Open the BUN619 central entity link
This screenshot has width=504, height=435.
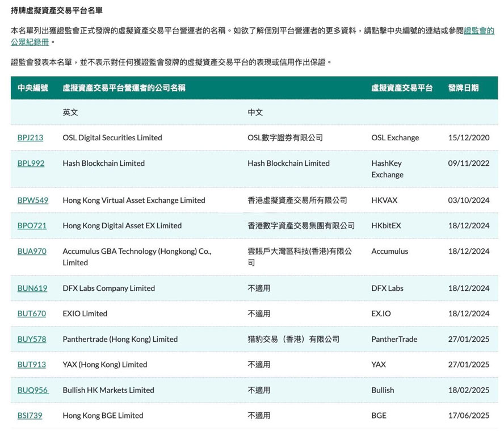[x=32, y=288]
